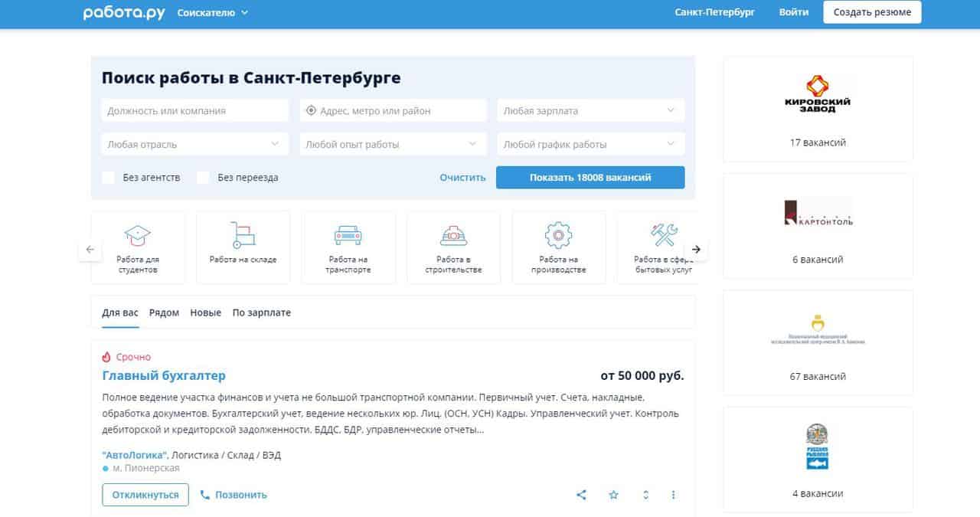
Task: Open the Кировский завод company card
Action: pyautogui.click(x=818, y=109)
